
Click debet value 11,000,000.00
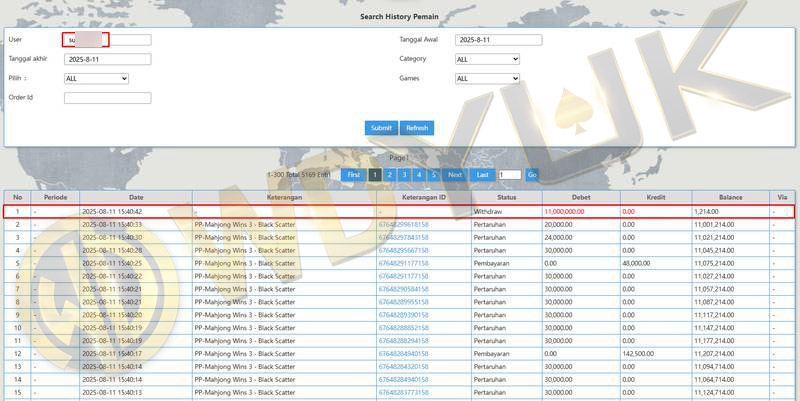(564, 212)
